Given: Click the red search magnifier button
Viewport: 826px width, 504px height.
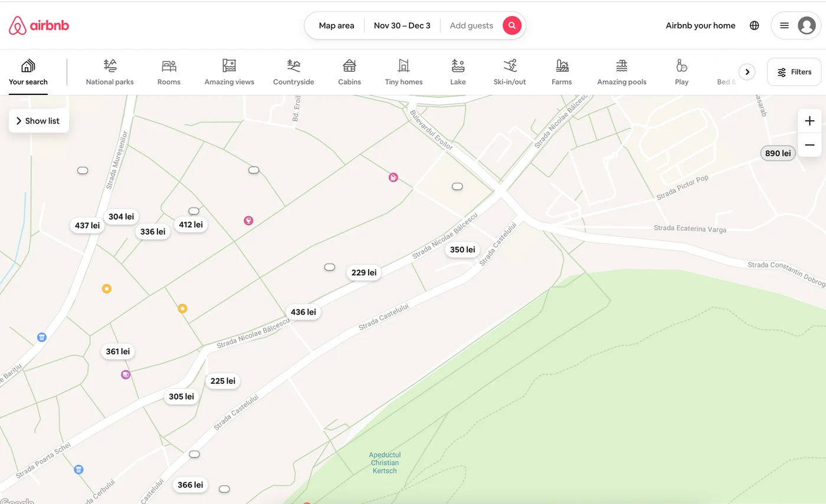Looking at the screenshot, I should 512,25.
